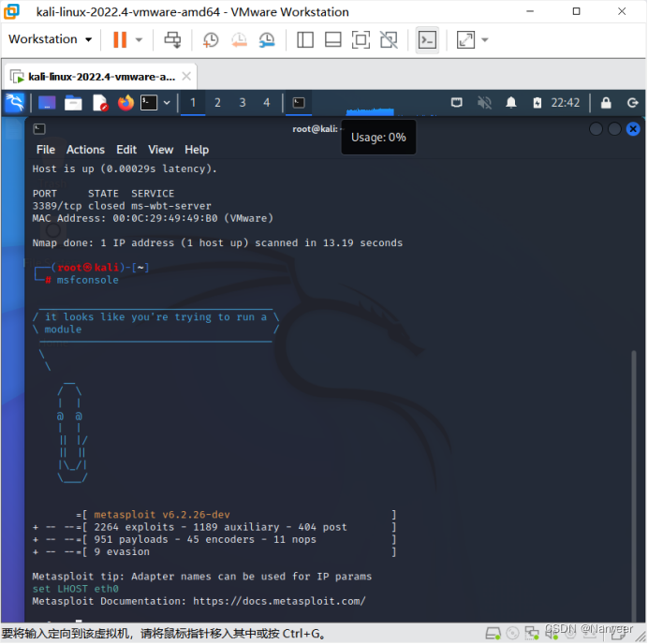Click the terminal window title icon
The height and width of the screenshot is (644, 648).
click(38, 129)
